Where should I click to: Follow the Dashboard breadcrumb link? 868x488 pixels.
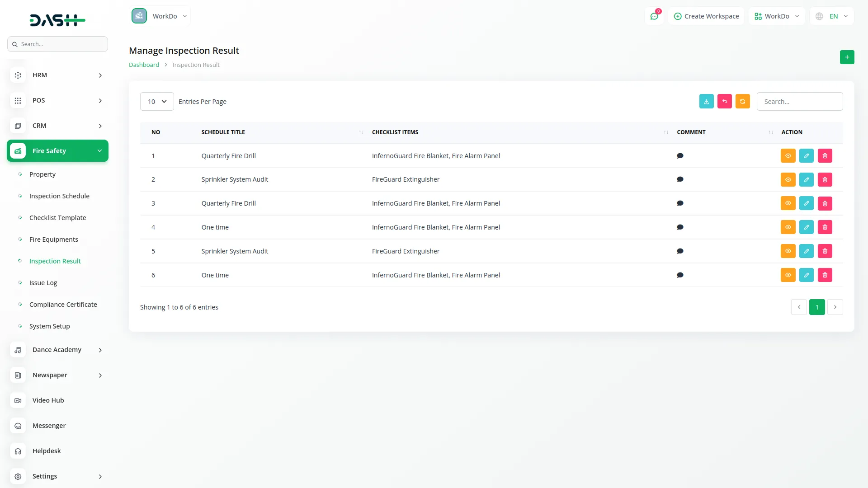[x=144, y=65]
